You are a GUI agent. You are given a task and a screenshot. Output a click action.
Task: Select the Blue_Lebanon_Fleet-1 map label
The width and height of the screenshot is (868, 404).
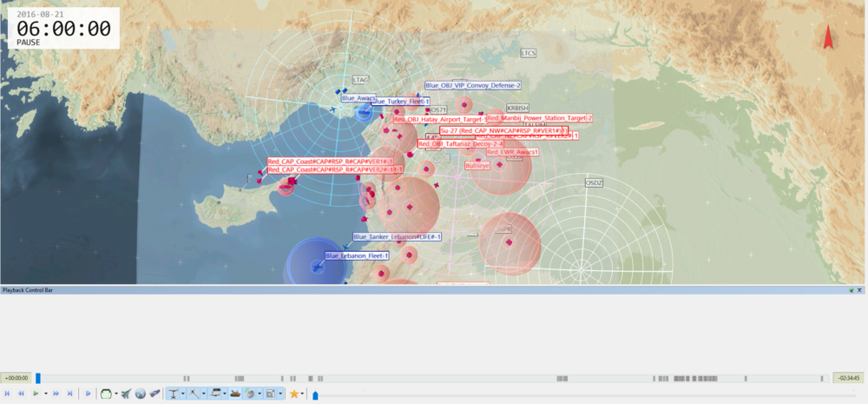coord(357,255)
